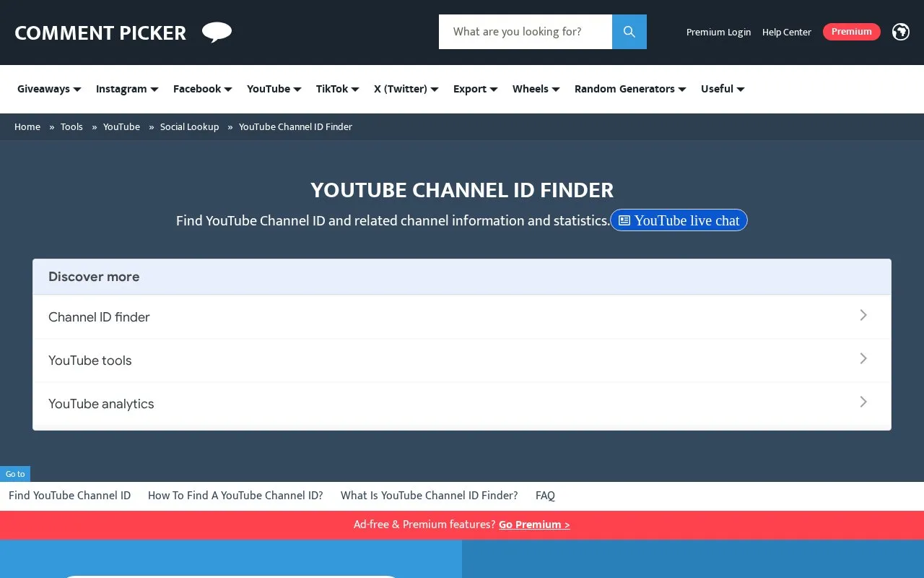Click the Go Premium > link
The height and width of the screenshot is (578, 924).
tap(534, 525)
